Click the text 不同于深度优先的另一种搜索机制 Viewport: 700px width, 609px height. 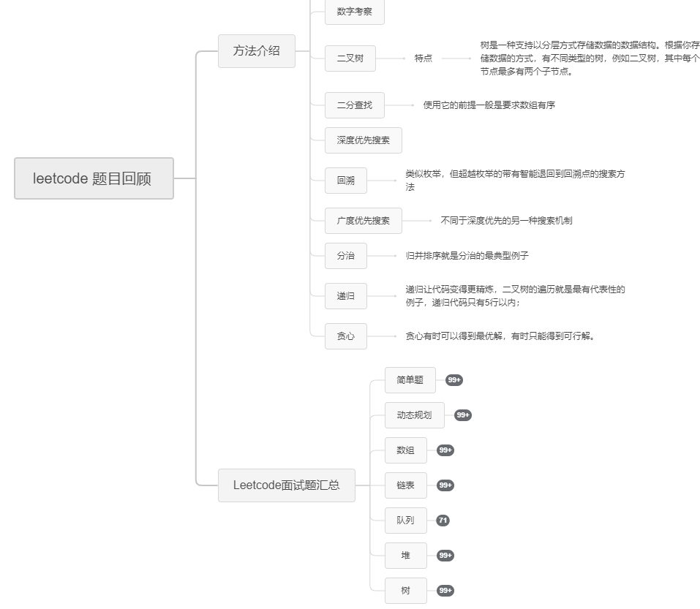[x=506, y=220]
